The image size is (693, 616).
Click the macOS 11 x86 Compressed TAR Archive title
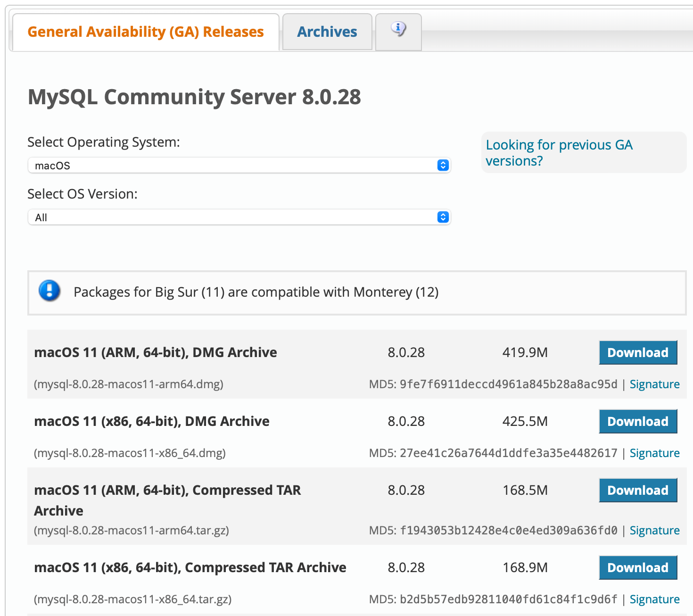pyautogui.click(x=190, y=567)
